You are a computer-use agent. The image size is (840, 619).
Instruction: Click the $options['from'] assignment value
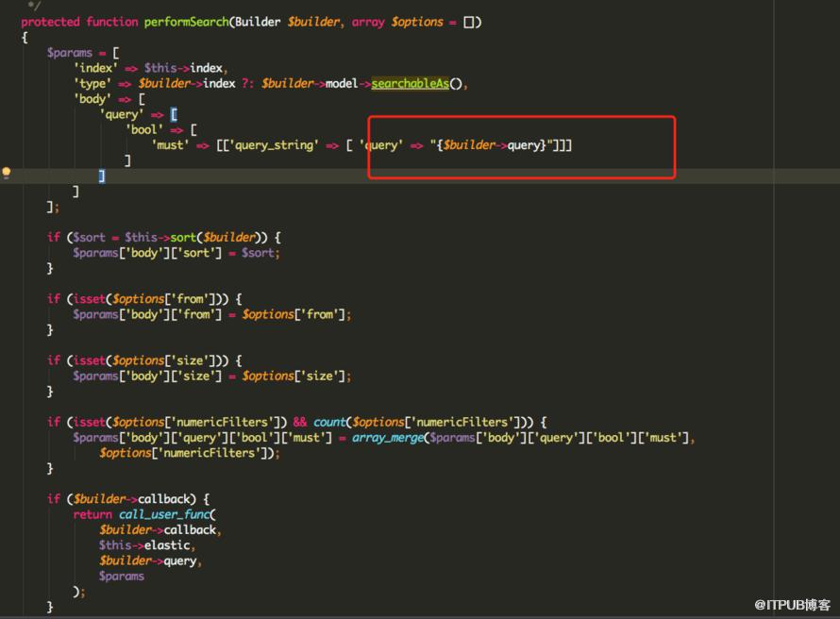tap(294, 315)
